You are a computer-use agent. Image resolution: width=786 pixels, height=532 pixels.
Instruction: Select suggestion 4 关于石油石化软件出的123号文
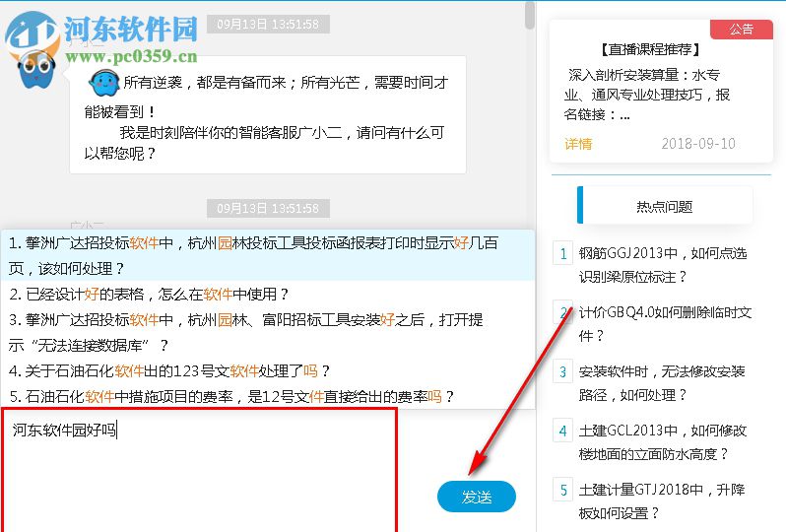coord(268,371)
